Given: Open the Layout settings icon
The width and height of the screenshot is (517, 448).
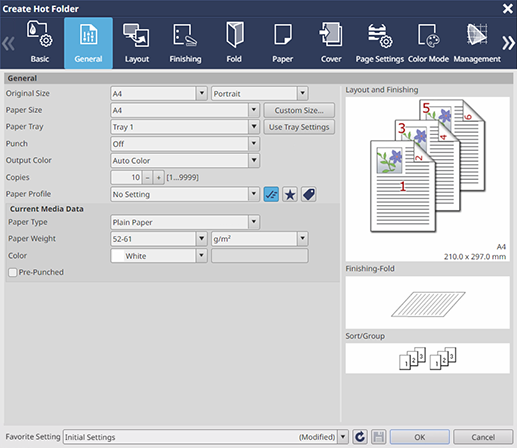Looking at the screenshot, I should pyautogui.click(x=137, y=43).
